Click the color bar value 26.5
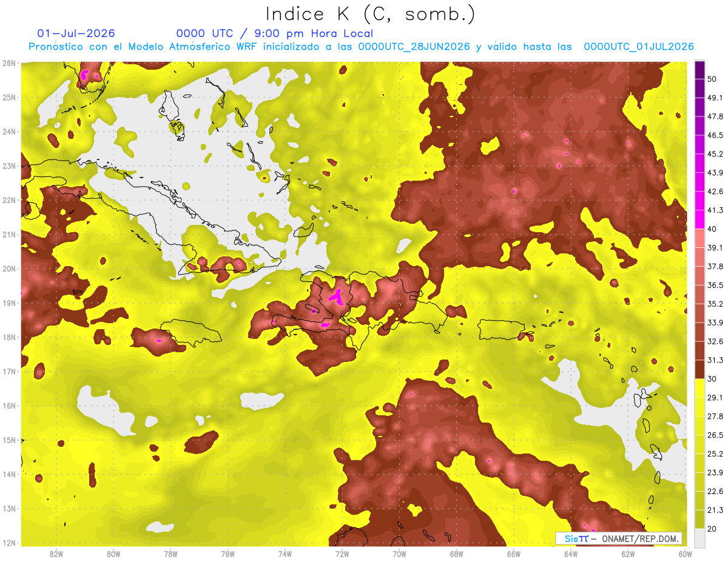Image resolution: width=728 pixels, height=562 pixels. pos(715,435)
